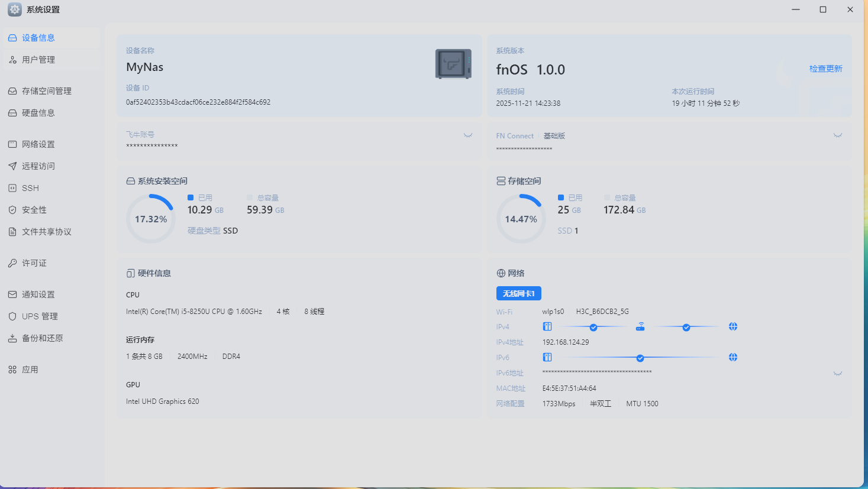Click the check mark in the IPv6 row
The width and height of the screenshot is (868, 489).
(640, 358)
